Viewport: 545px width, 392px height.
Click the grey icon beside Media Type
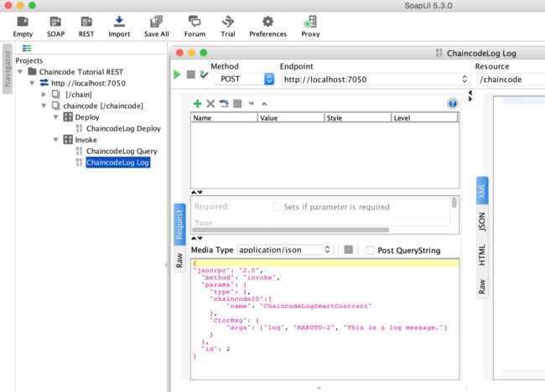[348, 250]
